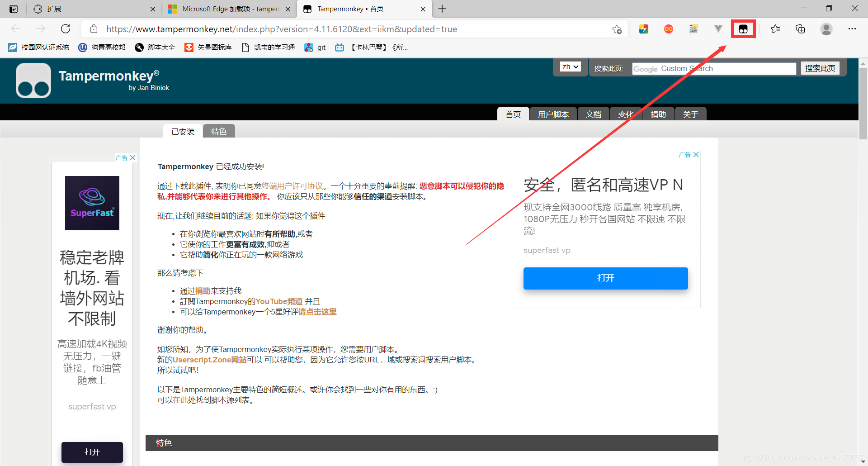Click the dark 打开 button in left ad
868x466 pixels.
tap(92, 452)
